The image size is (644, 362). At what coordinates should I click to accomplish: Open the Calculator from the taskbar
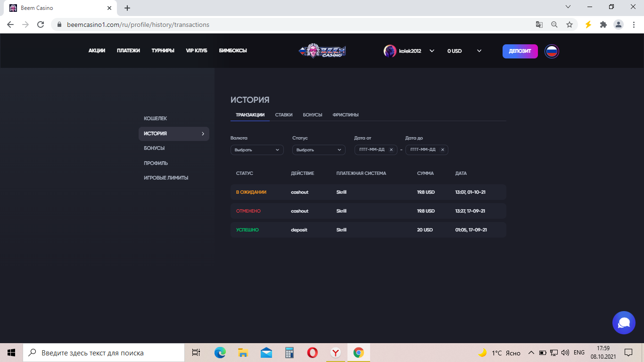click(289, 353)
